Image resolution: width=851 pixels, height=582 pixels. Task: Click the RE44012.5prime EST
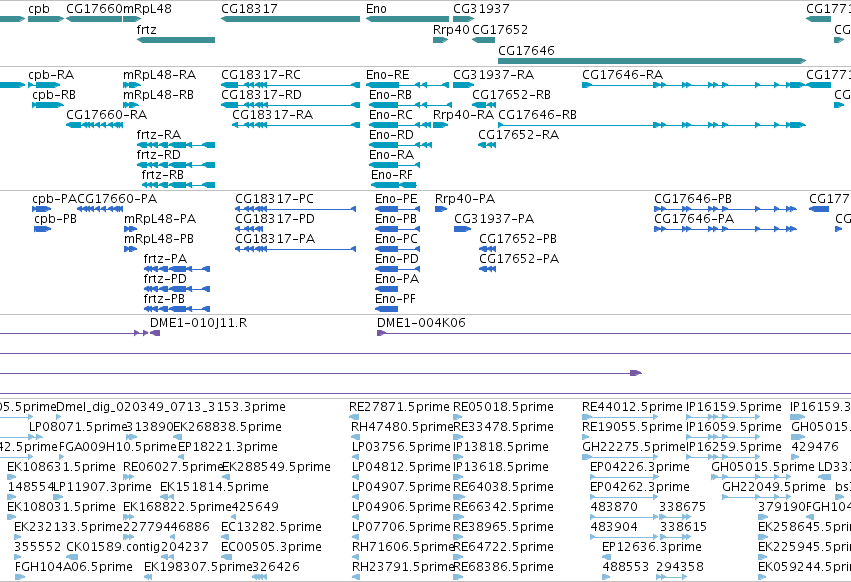(x=620, y=417)
